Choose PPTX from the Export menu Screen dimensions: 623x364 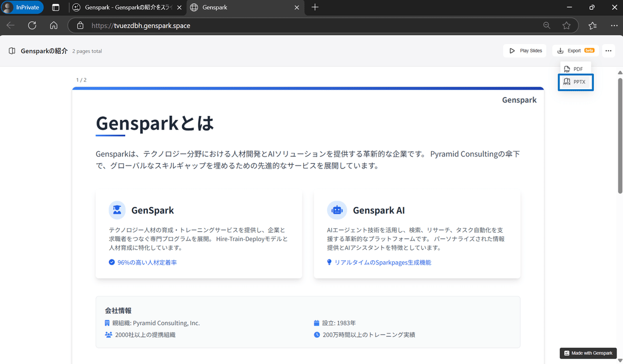(x=576, y=81)
